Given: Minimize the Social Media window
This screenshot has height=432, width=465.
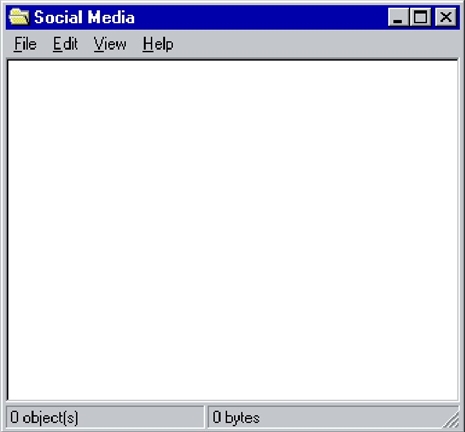Looking at the screenshot, I should [x=398, y=17].
